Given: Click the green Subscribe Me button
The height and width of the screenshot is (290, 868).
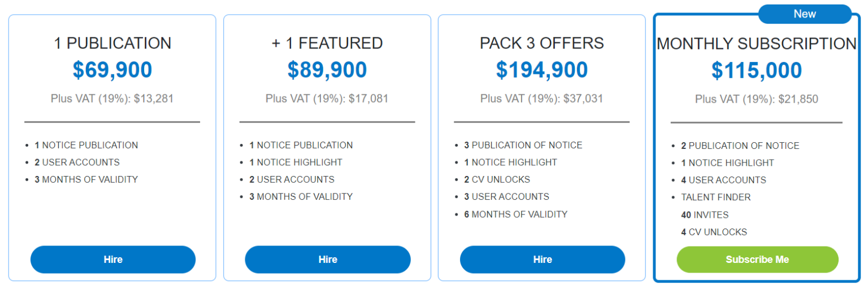Looking at the screenshot, I should pos(757,260).
